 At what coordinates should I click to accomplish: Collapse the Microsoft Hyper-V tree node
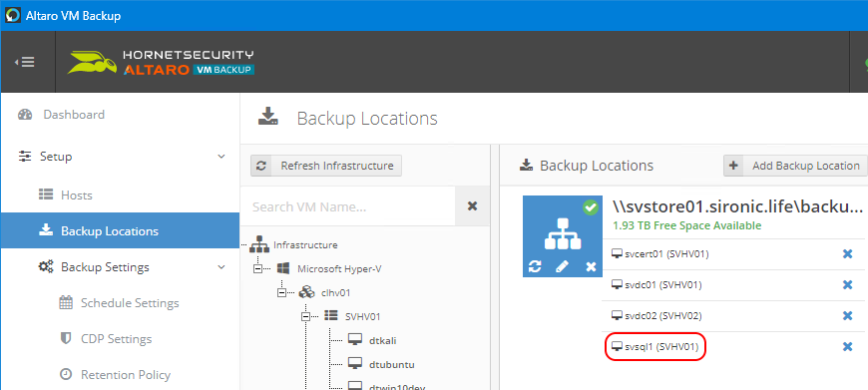click(258, 269)
